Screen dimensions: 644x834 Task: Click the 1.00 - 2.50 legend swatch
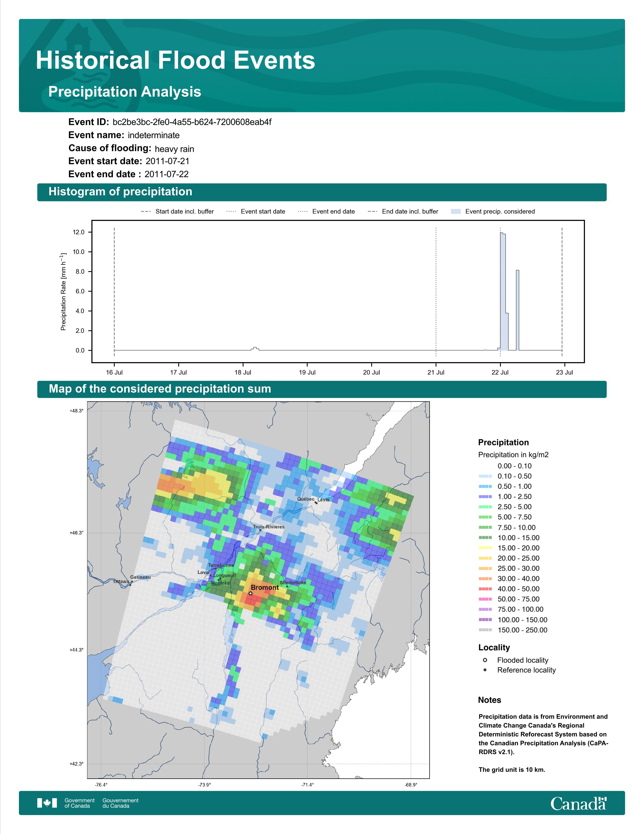[x=485, y=497]
